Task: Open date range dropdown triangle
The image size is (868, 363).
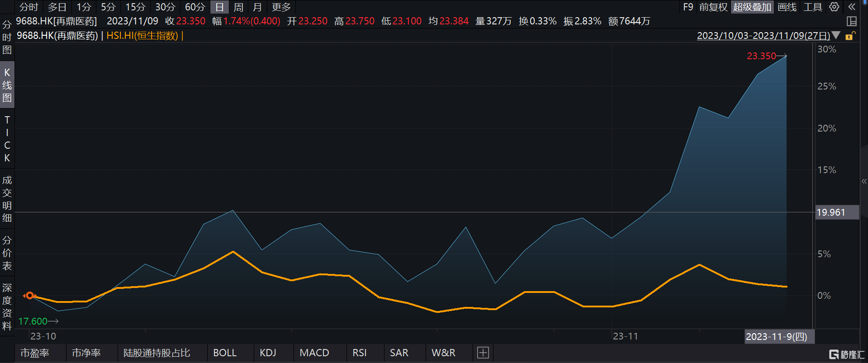Action: coord(836,35)
